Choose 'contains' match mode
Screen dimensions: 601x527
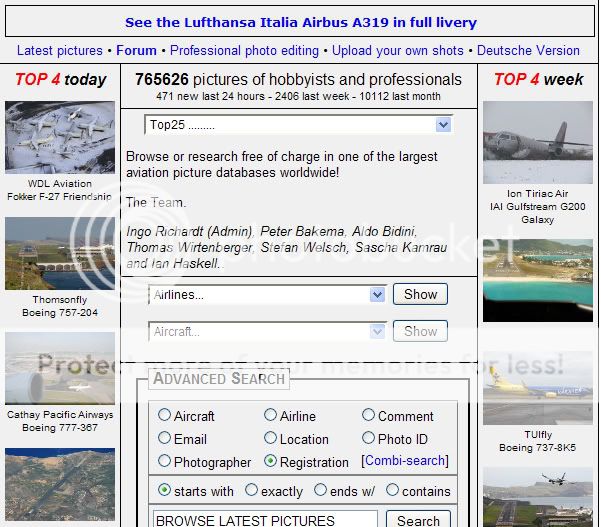click(392, 489)
